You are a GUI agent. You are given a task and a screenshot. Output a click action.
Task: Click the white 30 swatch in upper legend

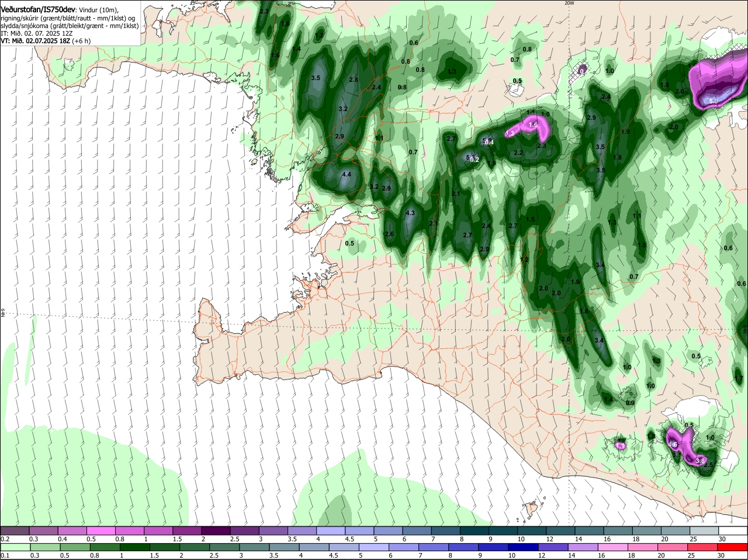[x=733, y=530]
